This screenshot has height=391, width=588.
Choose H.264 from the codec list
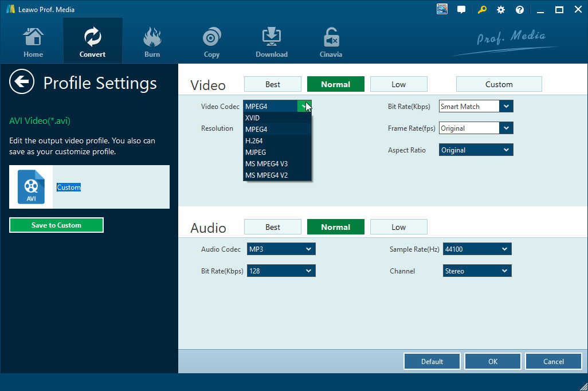253,141
